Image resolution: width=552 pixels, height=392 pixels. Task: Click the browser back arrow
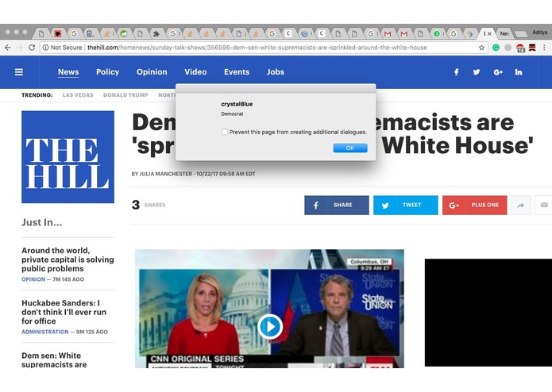pyautogui.click(x=8, y=48)
